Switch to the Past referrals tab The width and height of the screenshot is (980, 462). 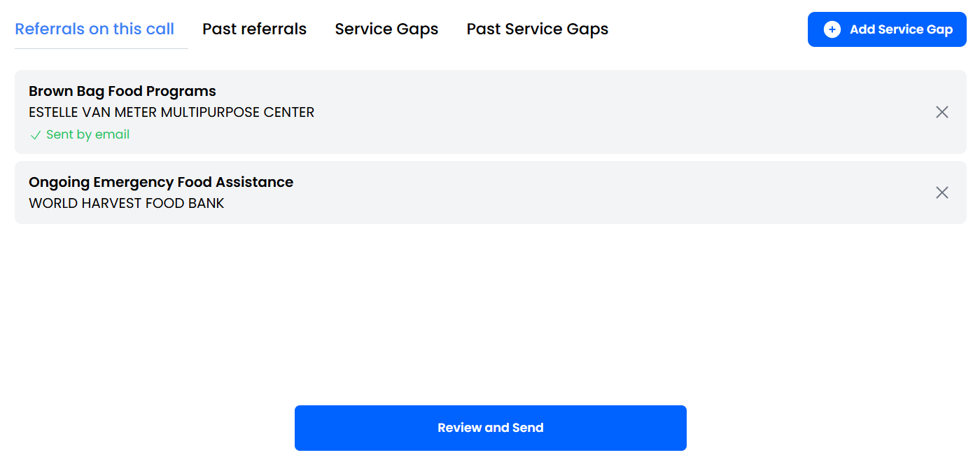click(x=254, y=29)
